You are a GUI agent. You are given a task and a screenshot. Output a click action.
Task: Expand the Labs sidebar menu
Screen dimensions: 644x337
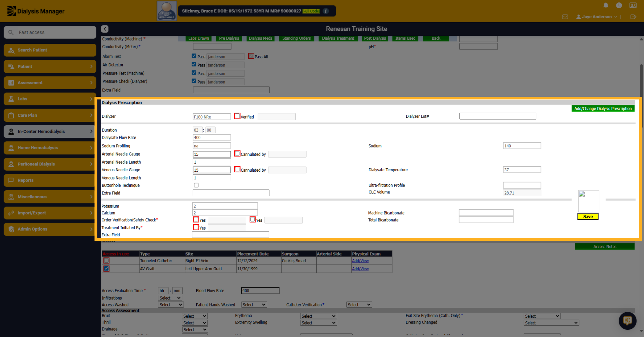[50, 99]
